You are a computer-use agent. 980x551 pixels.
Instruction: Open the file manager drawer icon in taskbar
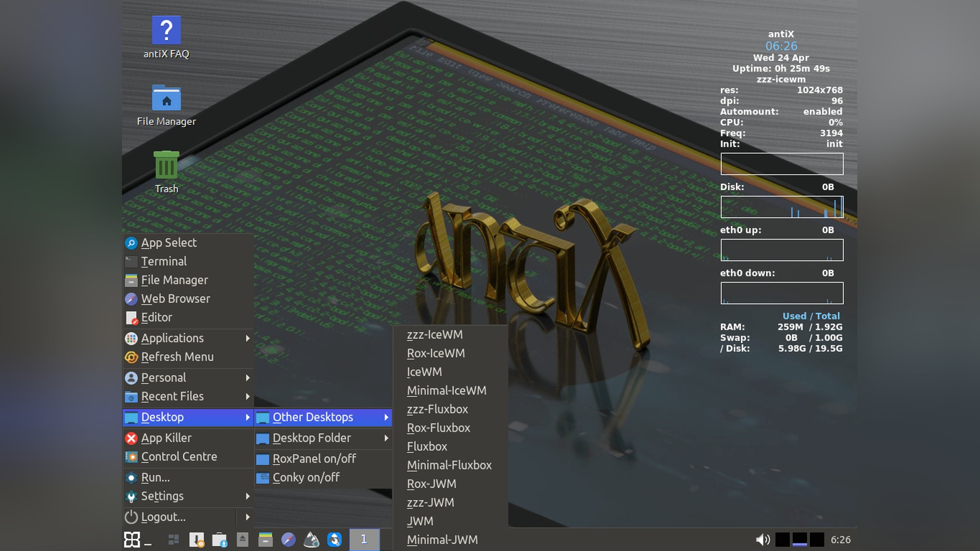265,539
